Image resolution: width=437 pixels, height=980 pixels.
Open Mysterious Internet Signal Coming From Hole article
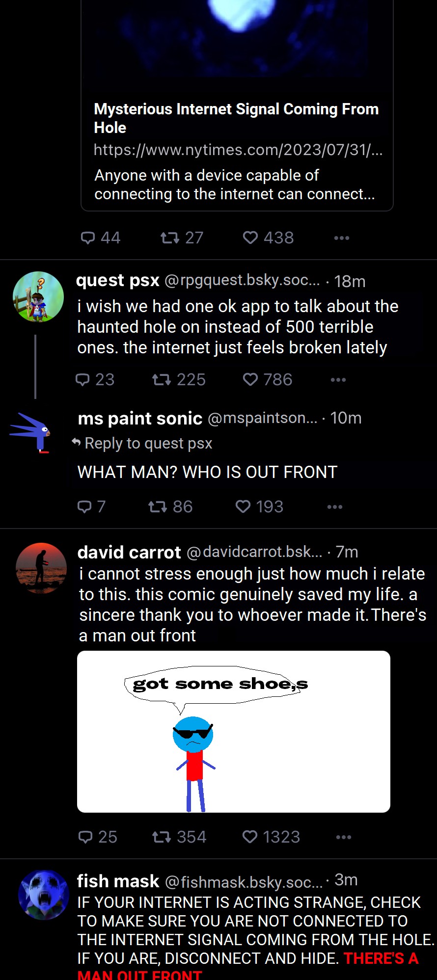tap(236, 118)
